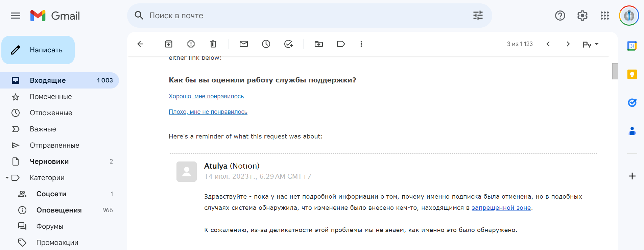Image resolution: width=644 pixels, height=250 pixels.
Task: Click the sender name Atulya (Notion)
Action: point(232,166)
